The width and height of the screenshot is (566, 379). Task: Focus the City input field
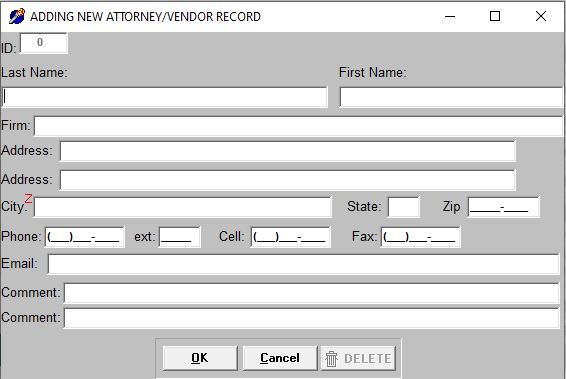click(x=183, y=207)
